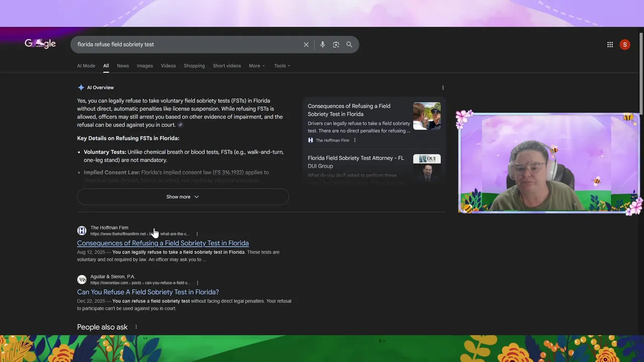Image resolution: width=644 pixels, height=362 pixels.
Task: Open the Tools dropdown
Action: click(x=282, y=66)
